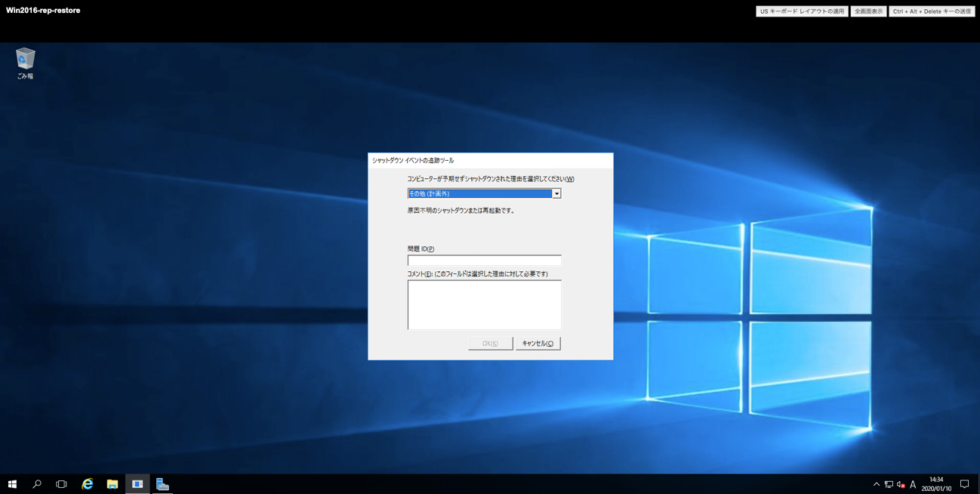This screenshot has width=980, height=494.
Task: Expand the shutdown reason dropdown arrow
Action: click(x=556, y=193)
